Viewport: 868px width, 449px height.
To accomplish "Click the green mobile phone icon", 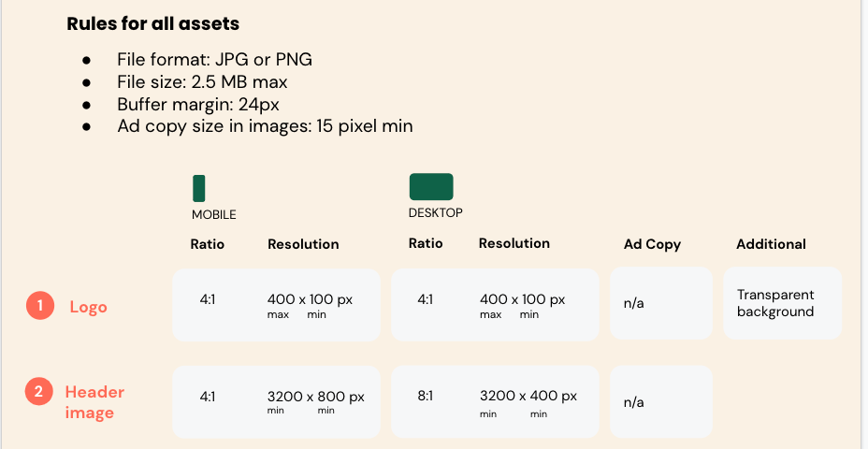I will (x=198, y=188).
